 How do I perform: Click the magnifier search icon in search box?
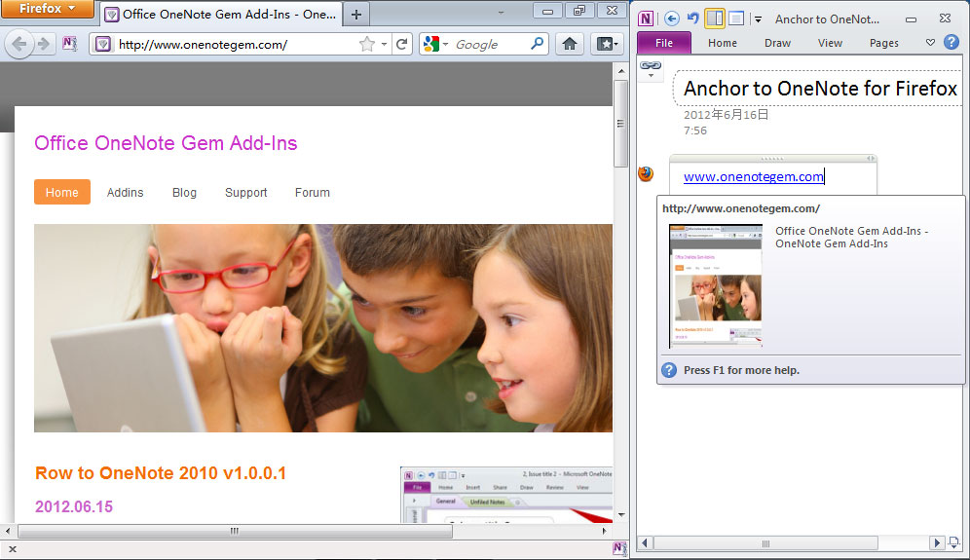click(x=537, y=43)
